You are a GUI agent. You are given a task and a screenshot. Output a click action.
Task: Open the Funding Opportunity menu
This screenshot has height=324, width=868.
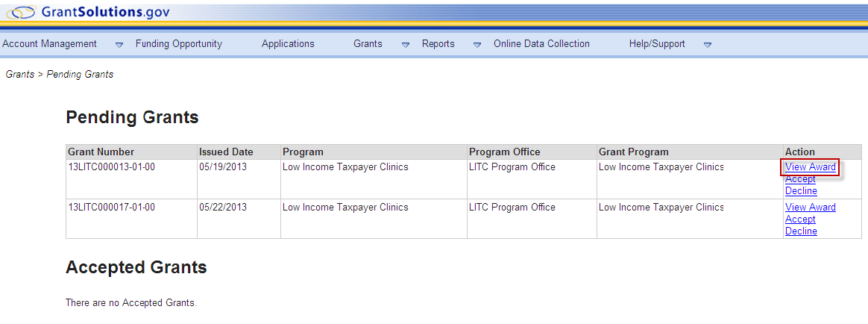click(179, 44)
